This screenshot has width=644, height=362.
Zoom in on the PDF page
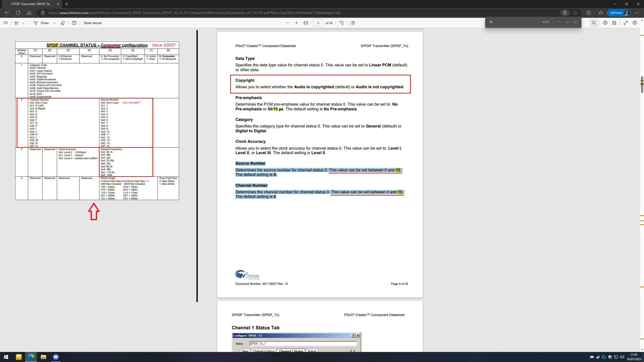click(297, 23)
